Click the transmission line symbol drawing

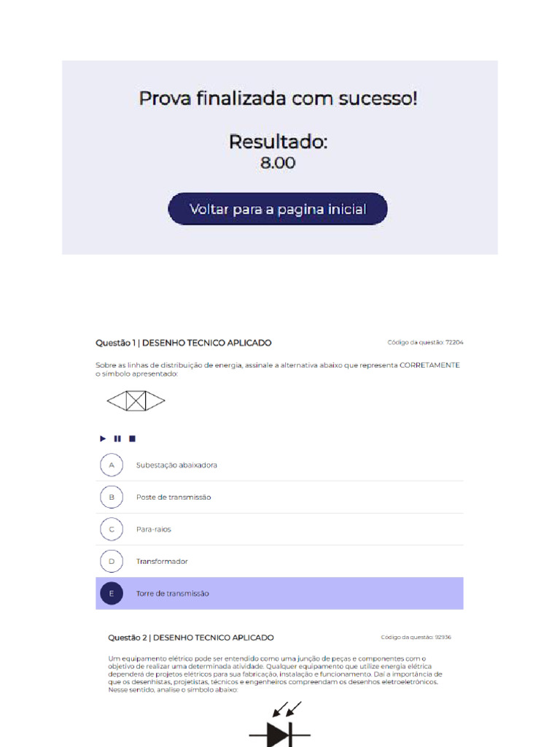tap(136, 400)
